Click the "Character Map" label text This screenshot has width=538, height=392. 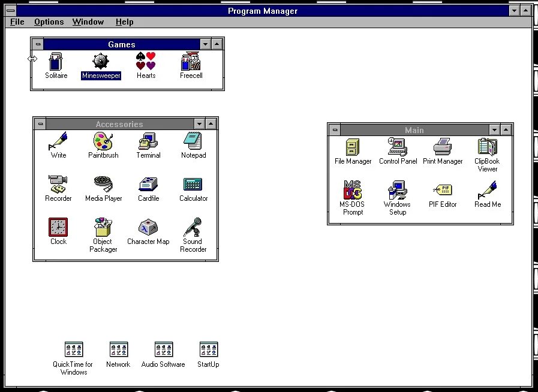[148, 242]
